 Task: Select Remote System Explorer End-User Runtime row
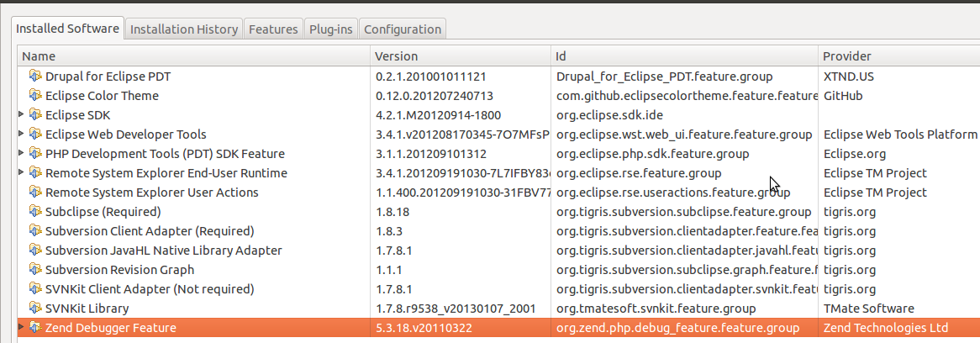[x=498, y=173]
